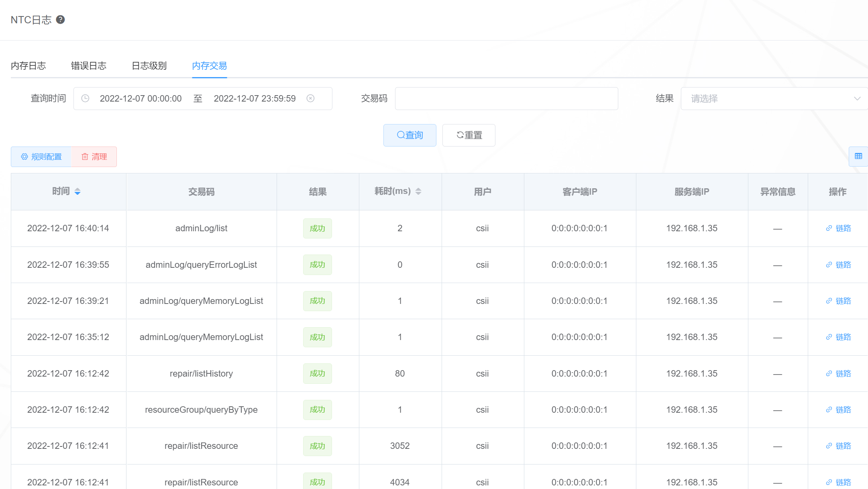This screenshot has height=489, width=868.
Task: Click the end date 2022-12-07 23:59:59 field
Action: [255, 98]
